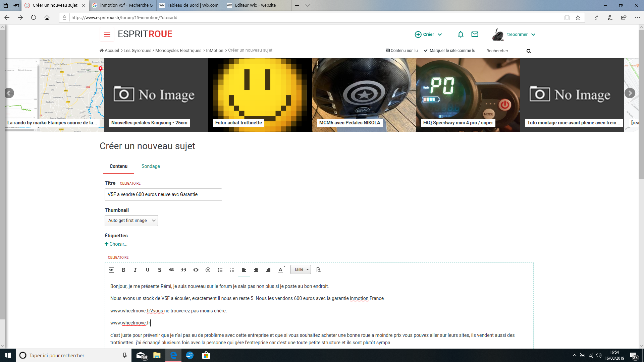This screenshot has width=644, height=362.
Task: Open a new browser tab
Action: coord(297,5)
